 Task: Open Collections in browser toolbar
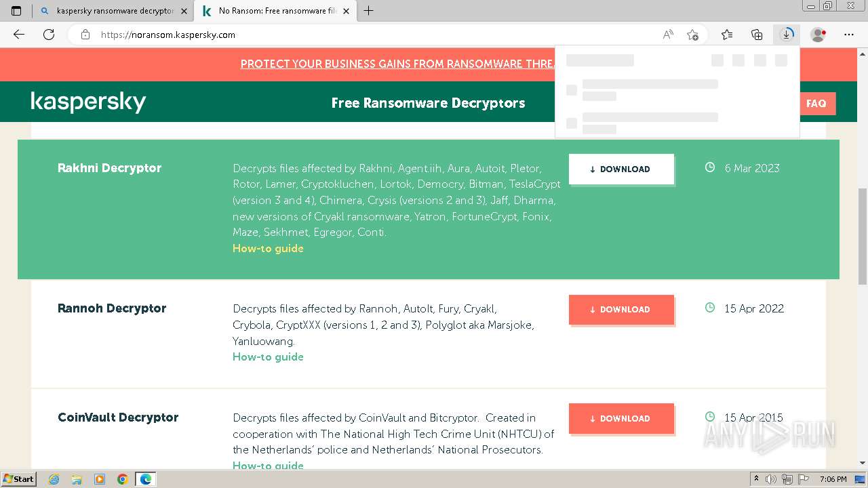click(x=757, y=35)
